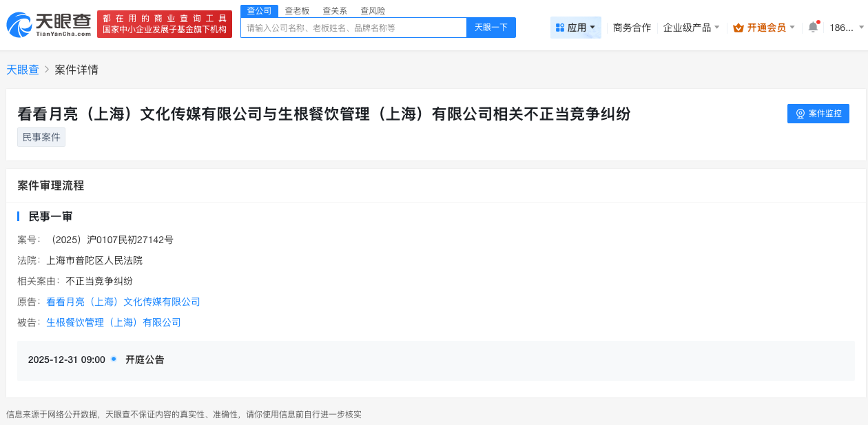Switch to the 查老板 search tab
The height and width of the screenshot is (425, 868).
click(x=296, y=10)
